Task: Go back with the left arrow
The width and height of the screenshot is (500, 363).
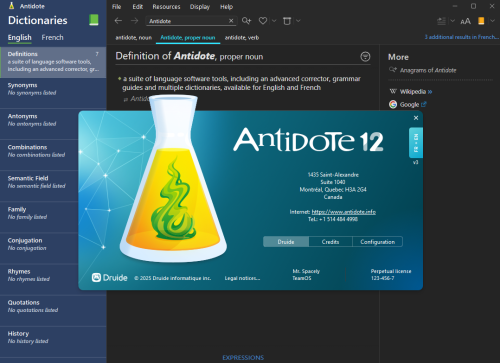Action: 118,21
